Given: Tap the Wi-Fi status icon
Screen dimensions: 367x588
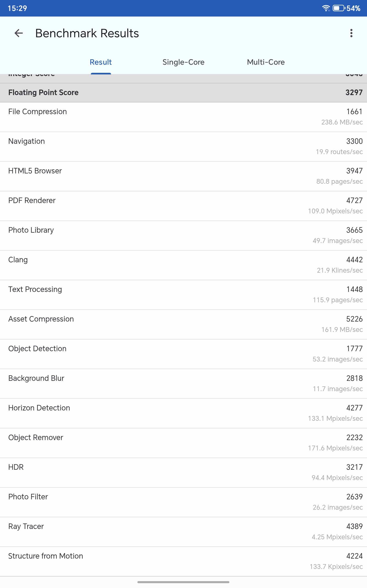Looking at the screenshot, I should point(326,8).
